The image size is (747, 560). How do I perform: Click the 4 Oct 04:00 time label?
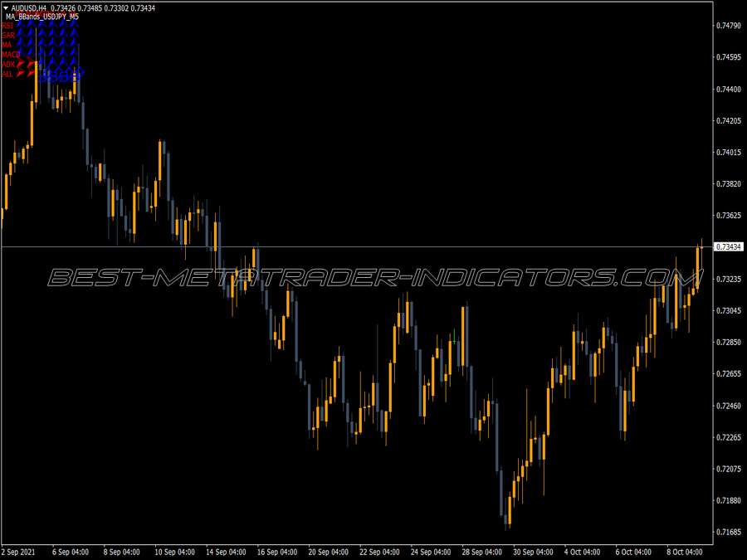coord(583,552)
